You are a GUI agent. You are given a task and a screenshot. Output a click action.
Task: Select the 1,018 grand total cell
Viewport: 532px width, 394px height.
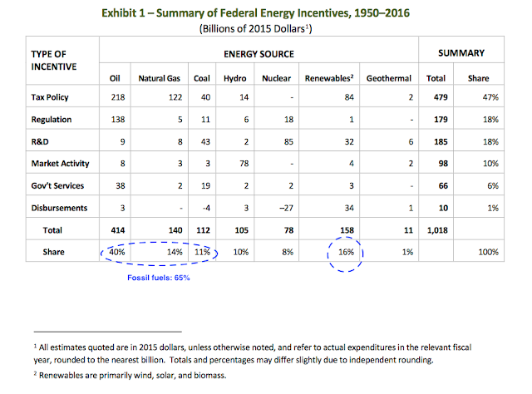[437, 230]
